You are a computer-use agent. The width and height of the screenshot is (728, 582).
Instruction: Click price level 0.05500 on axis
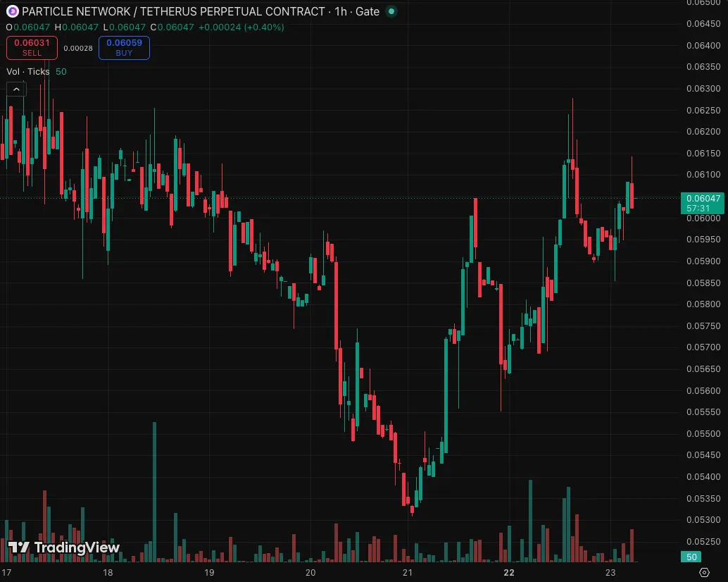[x=703, y=433]
